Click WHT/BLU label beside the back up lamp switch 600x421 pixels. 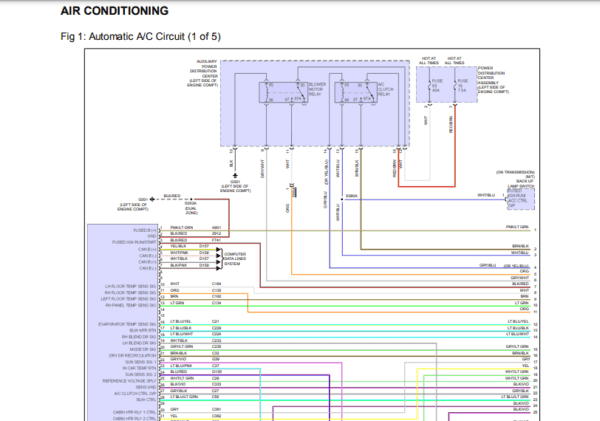486,195
